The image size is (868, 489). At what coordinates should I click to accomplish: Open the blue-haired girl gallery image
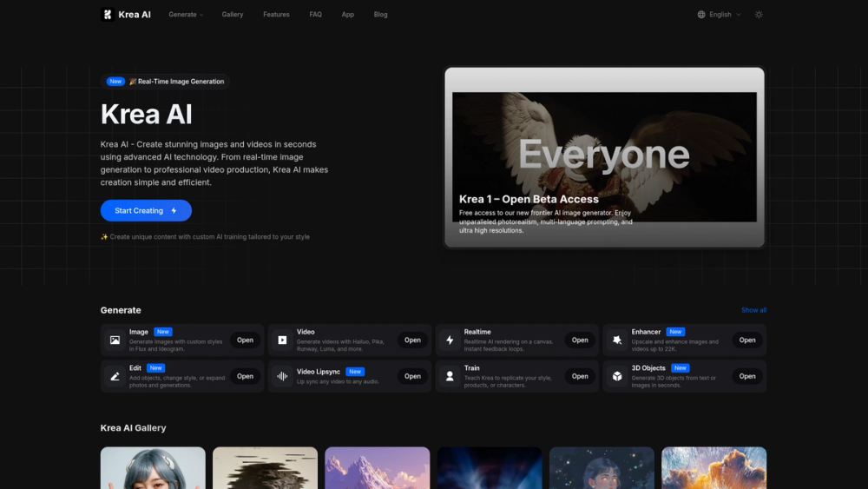(x=153, y=468)
